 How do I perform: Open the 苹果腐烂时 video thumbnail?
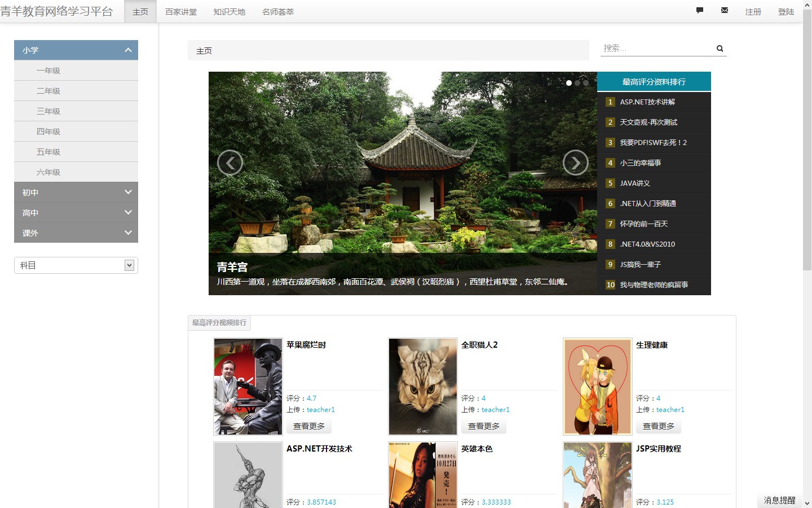click(248, 387)
